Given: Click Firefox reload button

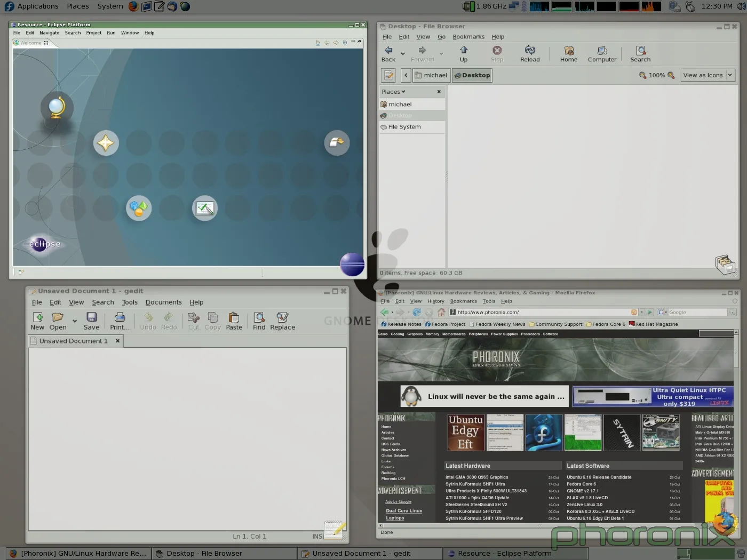Looking at the screenshot, I should [417, 312].
